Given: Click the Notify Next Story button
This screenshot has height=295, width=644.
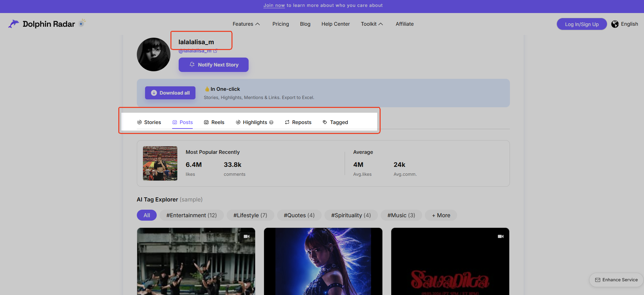Looking at the screenshot, I should [x=214, y=65].
